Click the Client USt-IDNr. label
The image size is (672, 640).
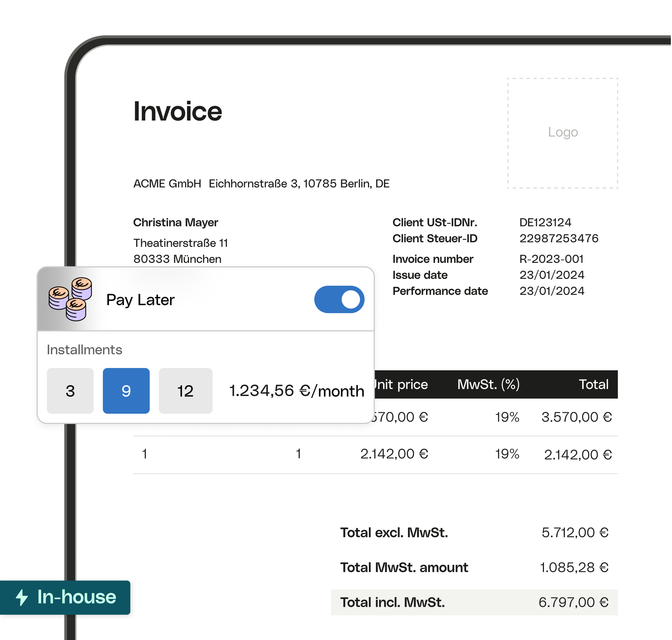pos(435,223)
